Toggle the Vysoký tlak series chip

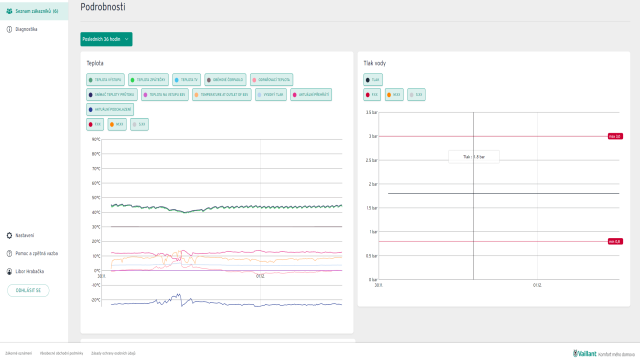[271, 95]
